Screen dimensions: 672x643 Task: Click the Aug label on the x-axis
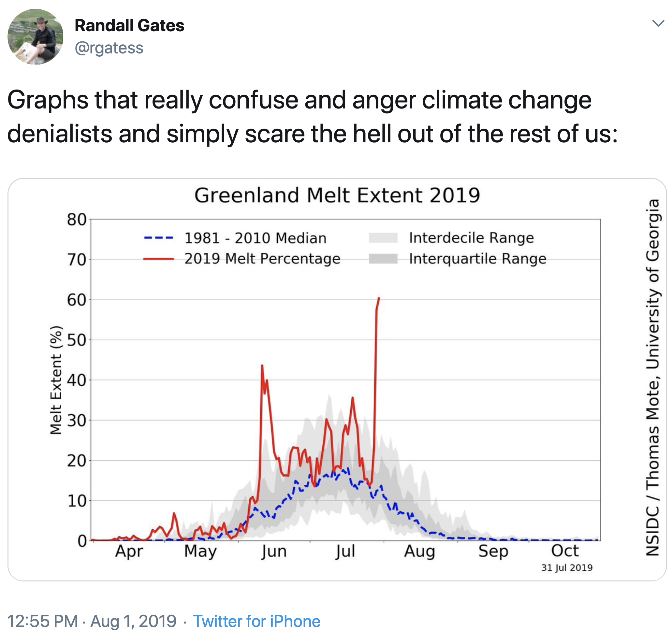419,551
